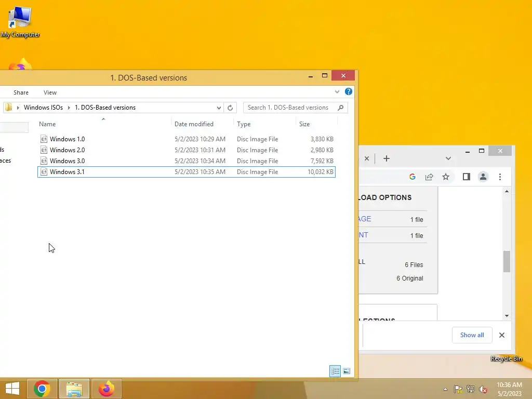Click the Google icon in Chrome toolbar
The height and width of the screenshot is (399, 532).
(x=412, y=177)
